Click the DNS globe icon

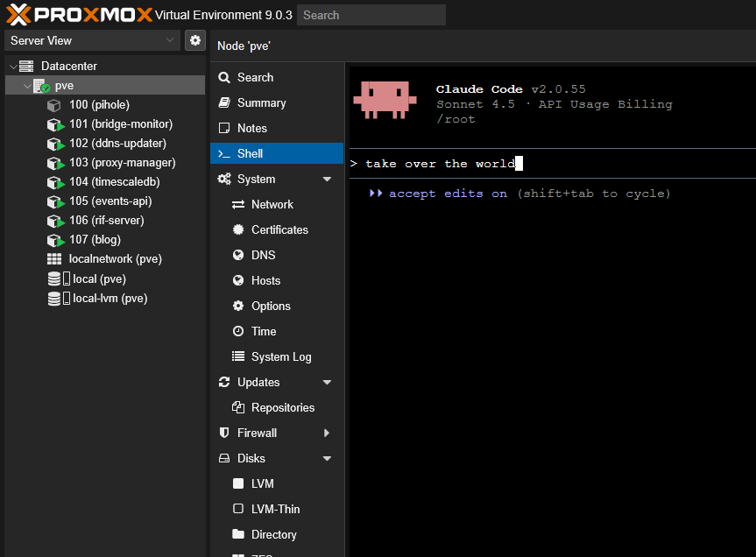238,255
